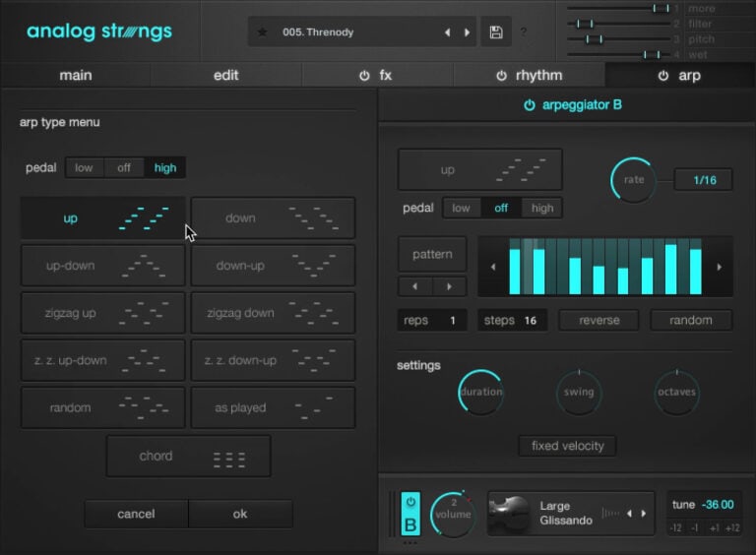The image size is (756, 555).
Task: Open the fx tab
Action: (378, 75)
